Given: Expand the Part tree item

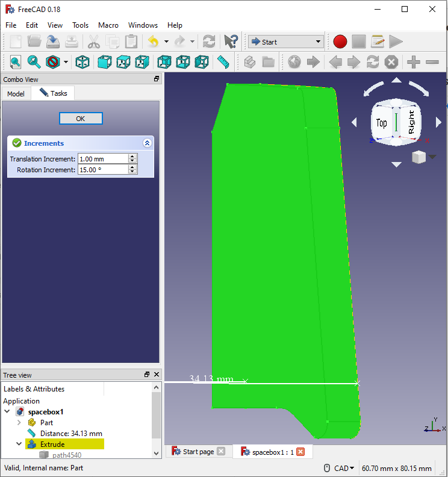Looking at the screenshot, I should (19, 423).
